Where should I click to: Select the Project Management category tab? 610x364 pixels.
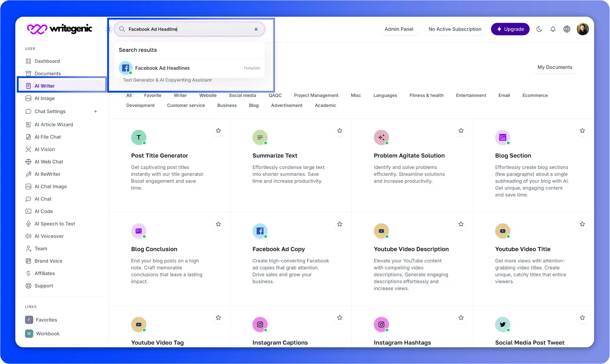coord(316,95)
